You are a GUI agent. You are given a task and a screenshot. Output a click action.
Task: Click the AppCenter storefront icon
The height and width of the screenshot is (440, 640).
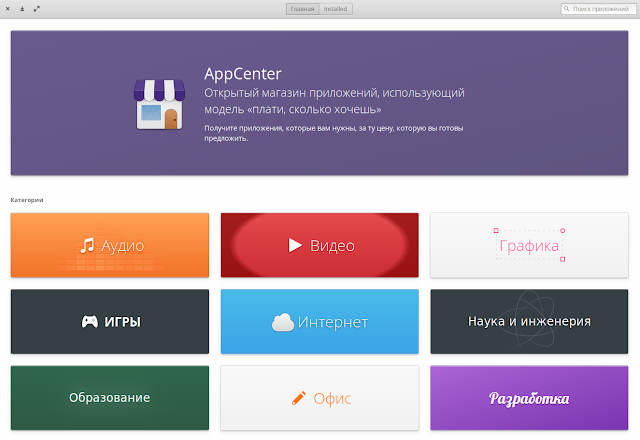[159, 104]
